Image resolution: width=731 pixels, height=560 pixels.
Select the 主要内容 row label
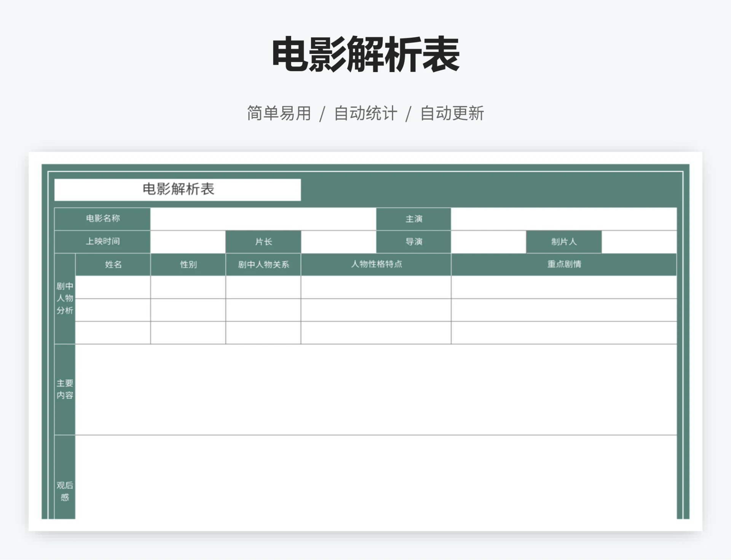click(65, 389)
